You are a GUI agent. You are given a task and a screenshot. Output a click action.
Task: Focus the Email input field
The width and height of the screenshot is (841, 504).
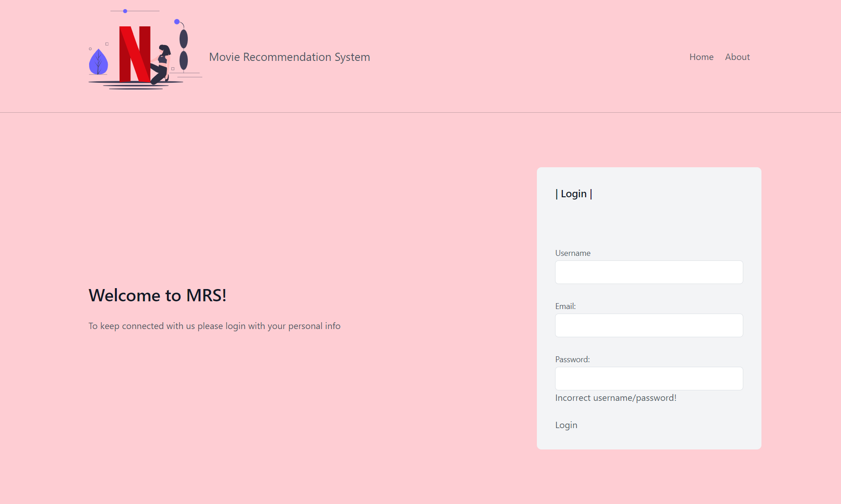[x=649, y=325]
